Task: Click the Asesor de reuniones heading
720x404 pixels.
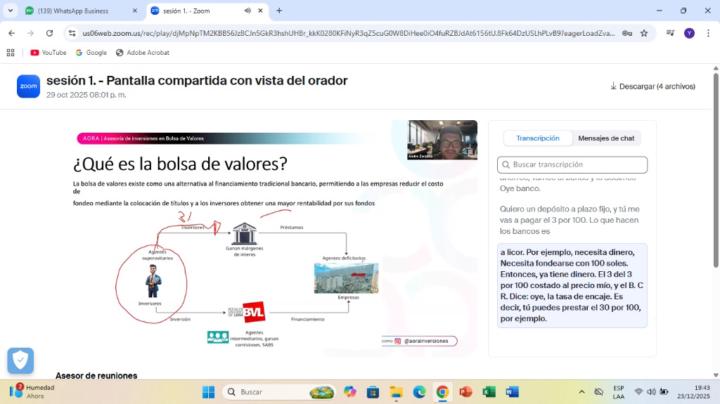Action: pyautogui.click(x=96, y=376)
